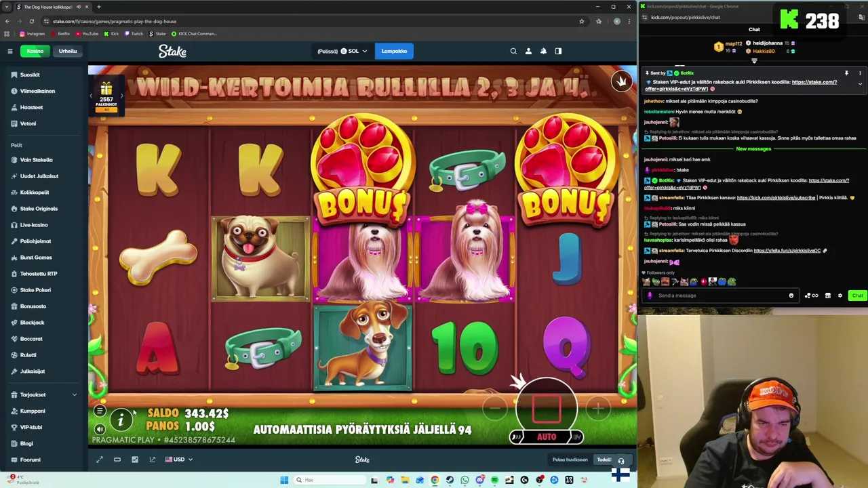This screenshot has height=488, width=868.
Task: Jump to New messages in chat
Action: click(x=753, y=149)
